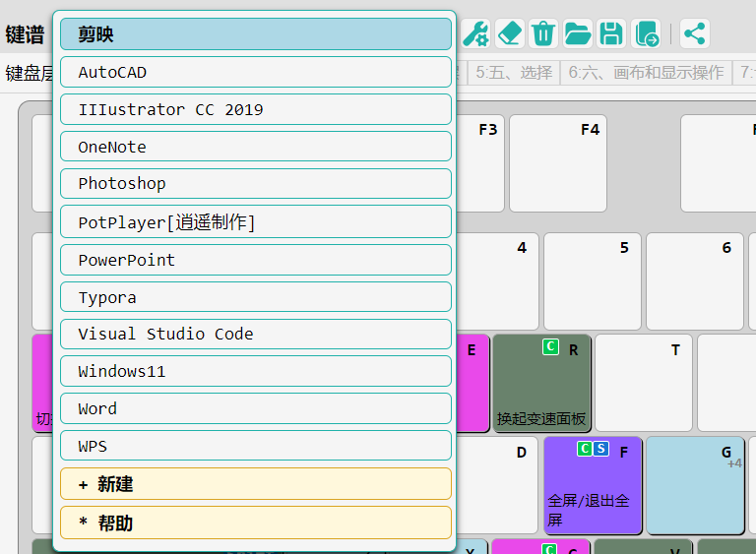756x554 pixels.
Task: Switch to the 6:六、画布和显示操作 tab
Action: (x=646, y=72)
